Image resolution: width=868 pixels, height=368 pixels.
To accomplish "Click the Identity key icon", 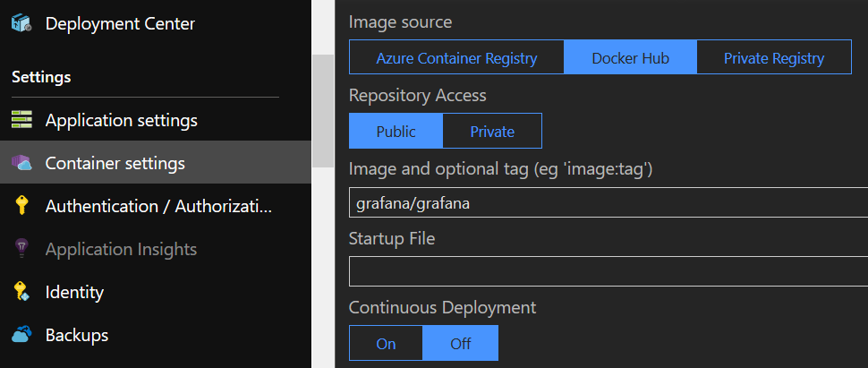I will [x=21, y=292].
